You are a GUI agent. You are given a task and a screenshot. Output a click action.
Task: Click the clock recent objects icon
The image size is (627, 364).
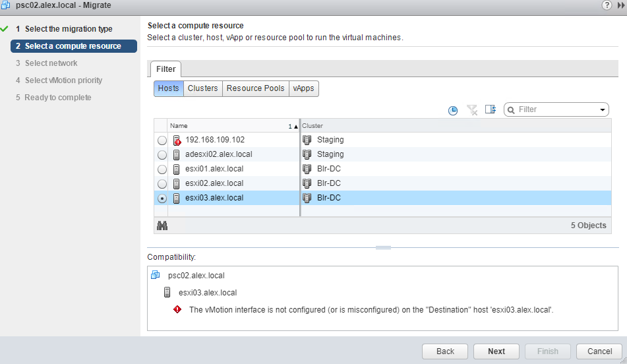point(453,110)
